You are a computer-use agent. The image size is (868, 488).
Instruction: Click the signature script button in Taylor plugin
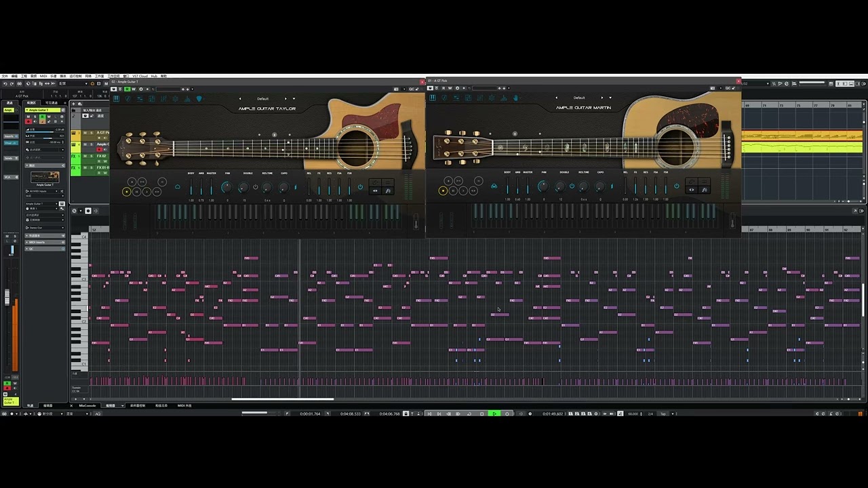click(x=388, y=190)
